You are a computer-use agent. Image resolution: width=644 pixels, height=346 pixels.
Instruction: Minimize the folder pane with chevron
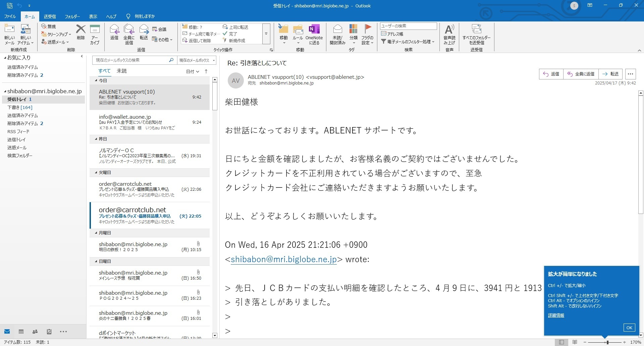(82, 56)
